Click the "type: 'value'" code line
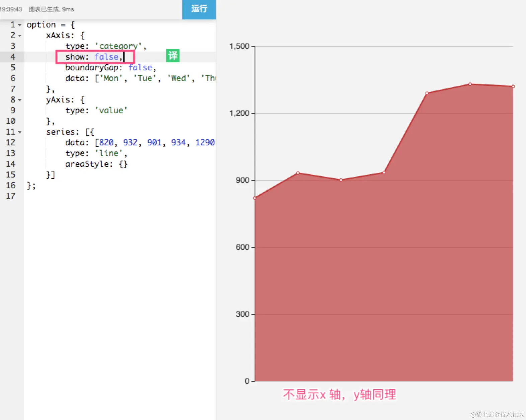 96,111
